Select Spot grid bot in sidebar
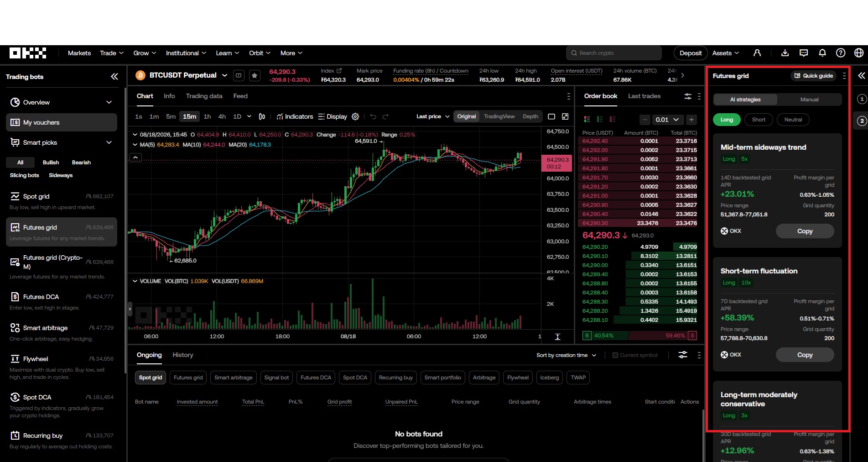The width and height of the screenshot is (868, 462). [62, 201]
